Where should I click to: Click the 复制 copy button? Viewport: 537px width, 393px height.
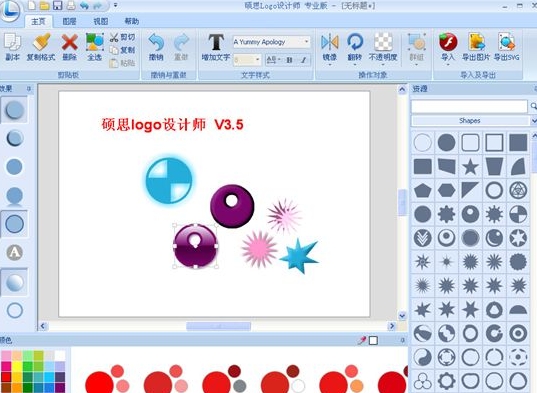pyautogui.click(x=122, y=50)
